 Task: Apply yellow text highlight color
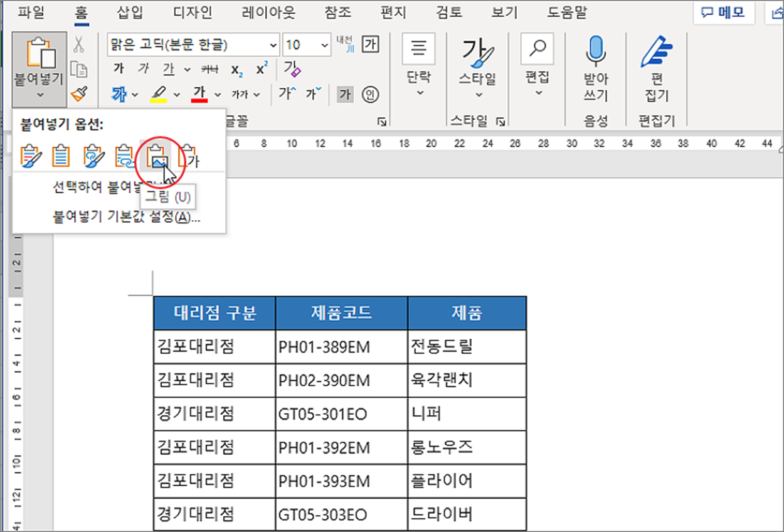click(x=159, y=94)
